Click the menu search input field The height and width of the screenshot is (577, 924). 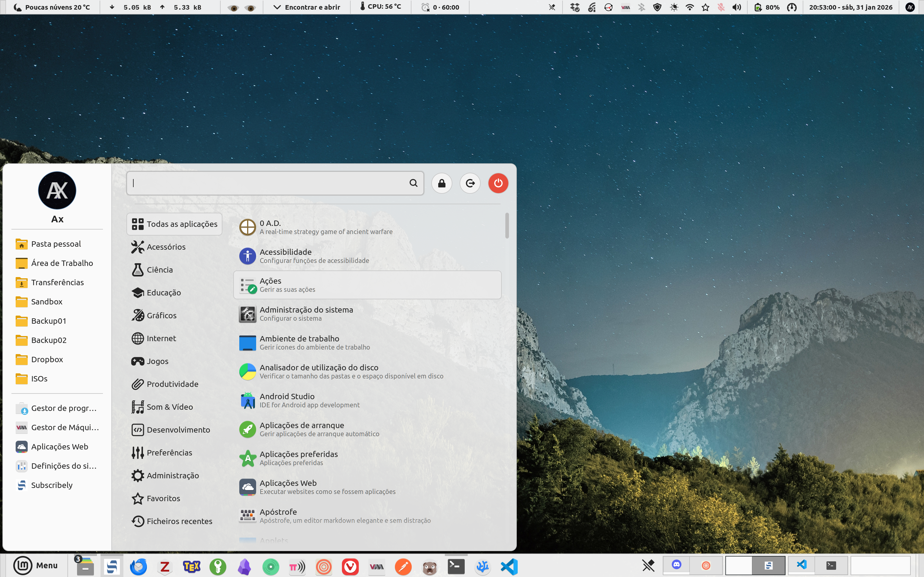[267, 183]
